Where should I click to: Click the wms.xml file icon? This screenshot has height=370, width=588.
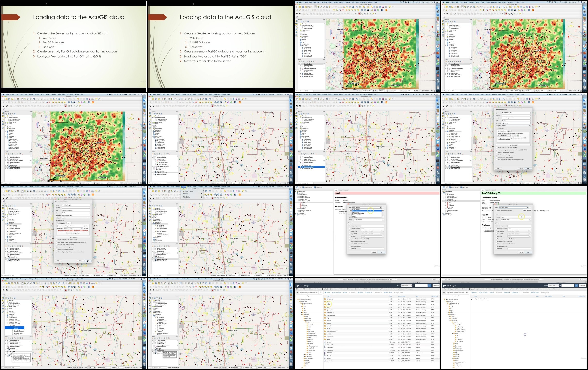(x=325, y=361)
